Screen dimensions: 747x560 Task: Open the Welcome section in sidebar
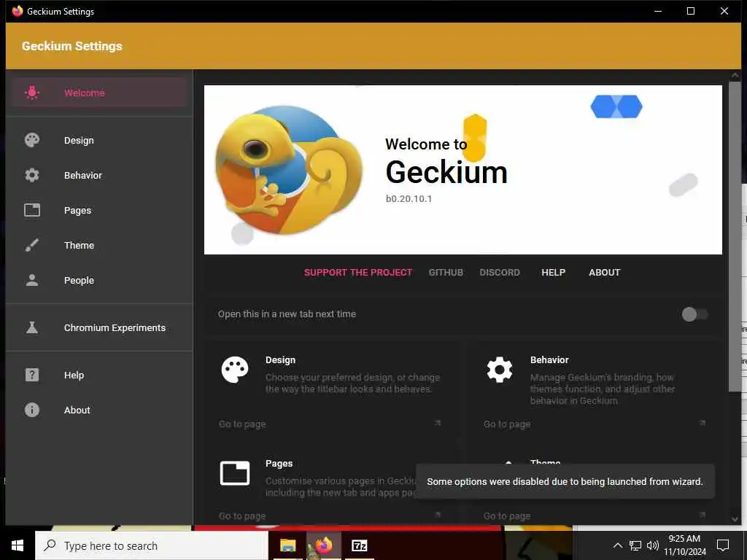coord(99,93)
